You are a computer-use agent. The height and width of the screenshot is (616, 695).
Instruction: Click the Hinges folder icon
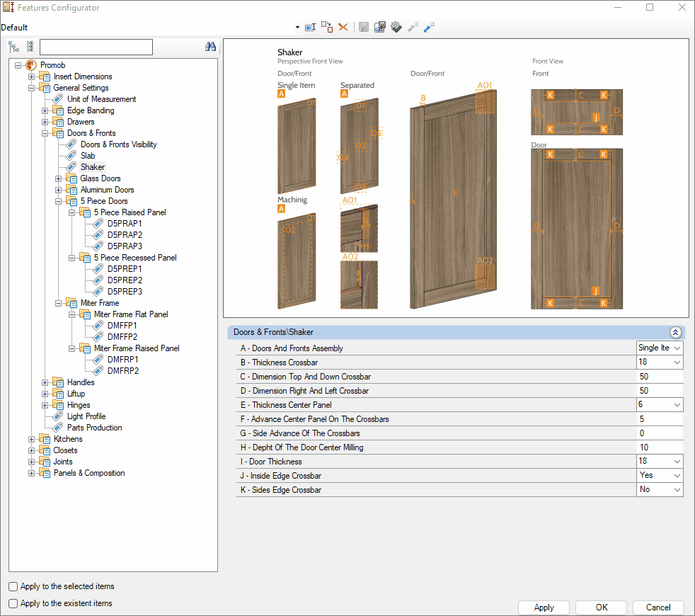pos(58,405)
